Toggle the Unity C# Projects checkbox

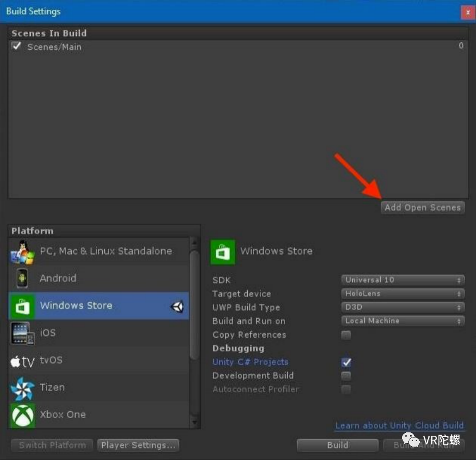pyautogui.click(x=346, y=362)
